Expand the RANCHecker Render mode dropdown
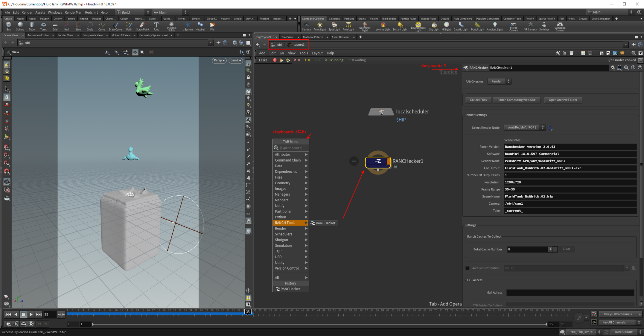644x336 pixels. [499, 82]
